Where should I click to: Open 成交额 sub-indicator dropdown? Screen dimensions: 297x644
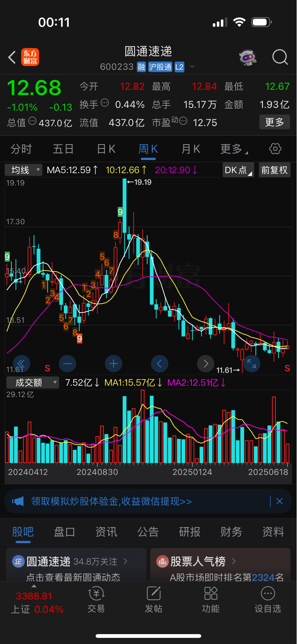point(32,383)
